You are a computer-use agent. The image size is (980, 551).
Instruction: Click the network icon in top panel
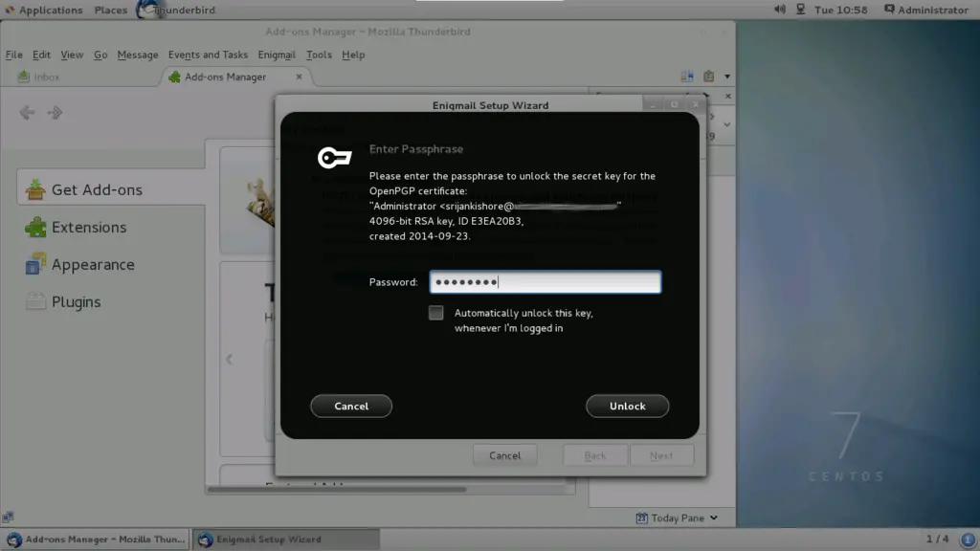[x=800, y=10]
